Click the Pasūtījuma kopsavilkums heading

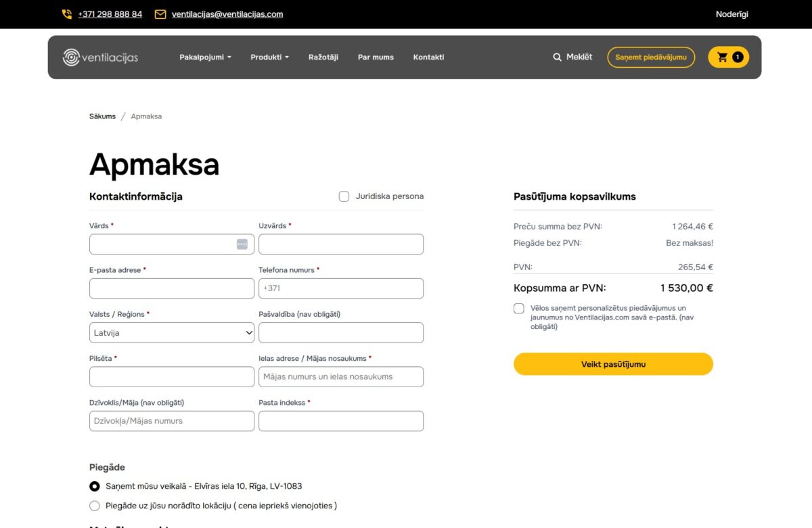tap(574, 196)
